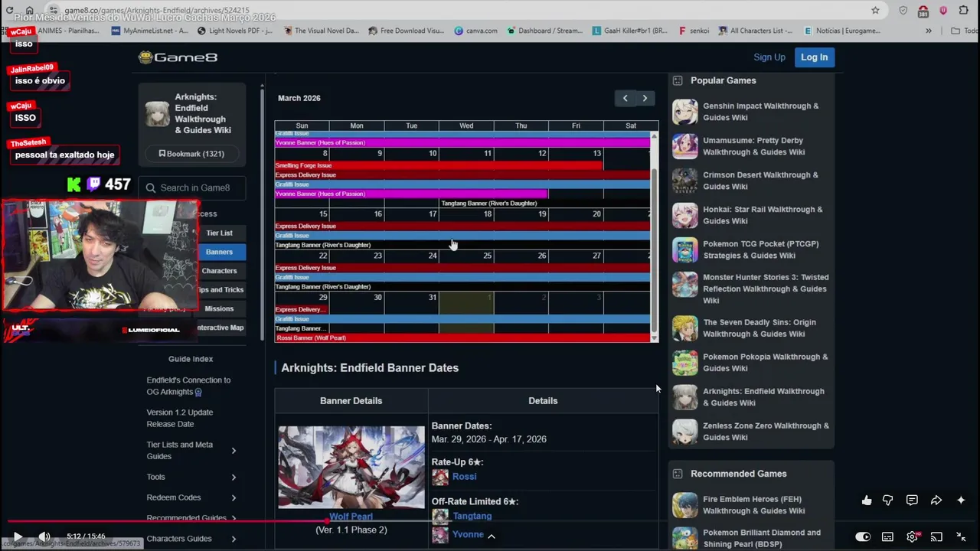Show the previous calendar month
The height and width of the screenshot is (551, 980).
(x=626, y=98)
